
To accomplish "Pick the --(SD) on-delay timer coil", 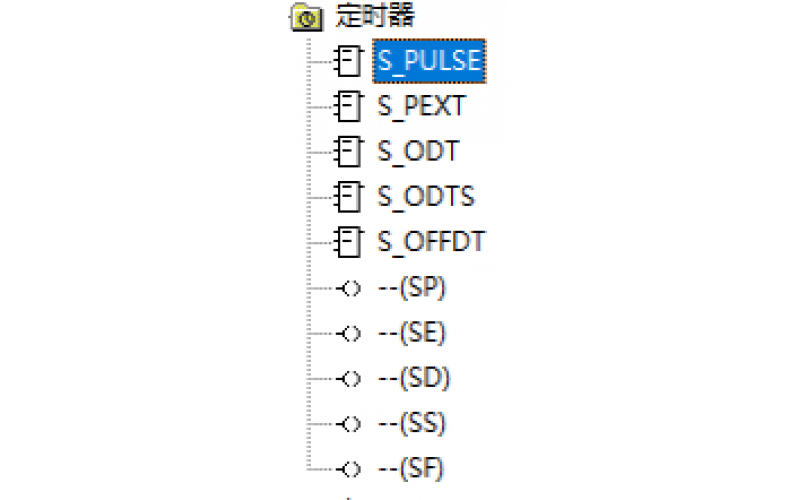I will click(413, 378).
